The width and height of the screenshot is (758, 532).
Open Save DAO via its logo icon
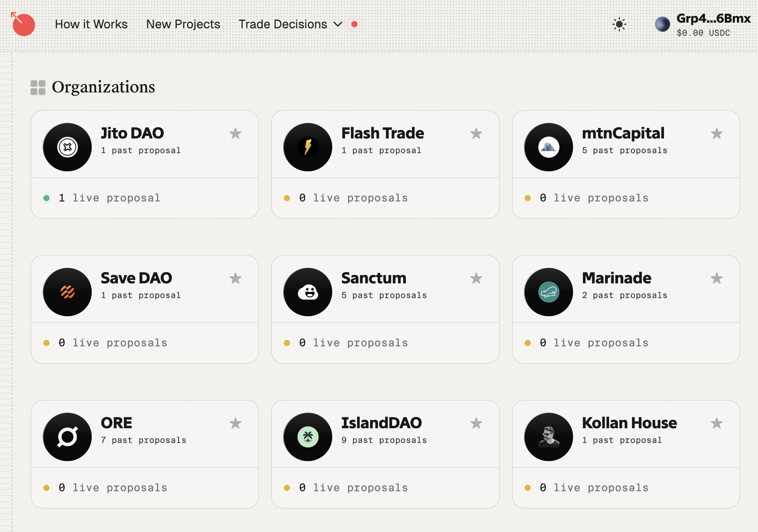[x=67, y=291]
